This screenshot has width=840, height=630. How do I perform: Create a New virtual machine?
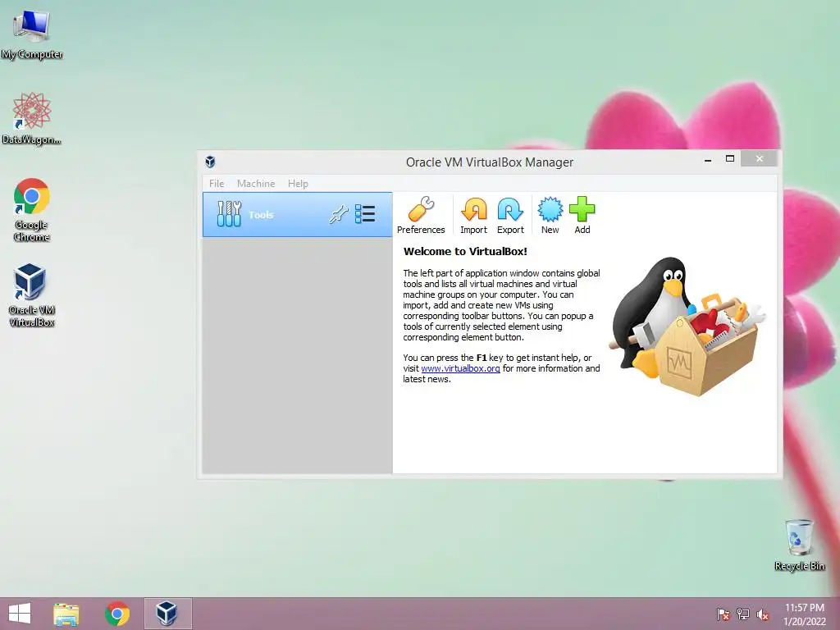550,215
